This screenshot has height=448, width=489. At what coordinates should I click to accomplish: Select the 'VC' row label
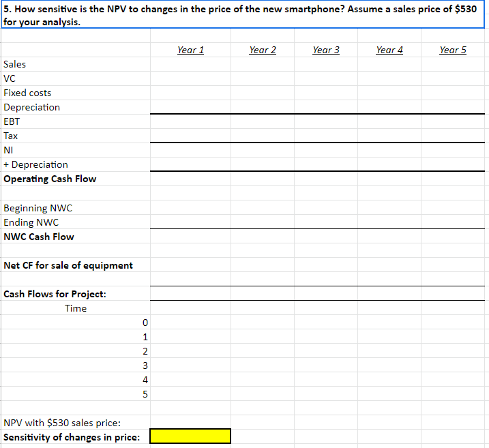click(x=10, y=78)
